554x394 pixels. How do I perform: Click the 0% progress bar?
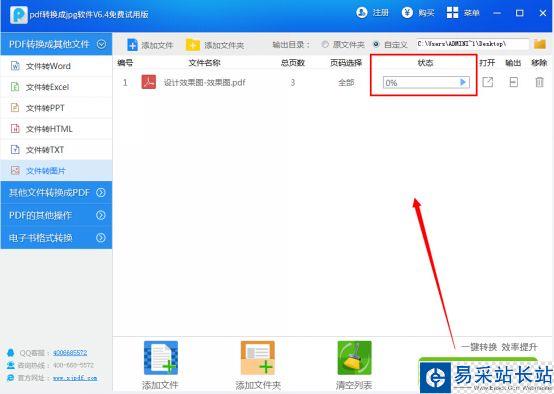(426, 83)
